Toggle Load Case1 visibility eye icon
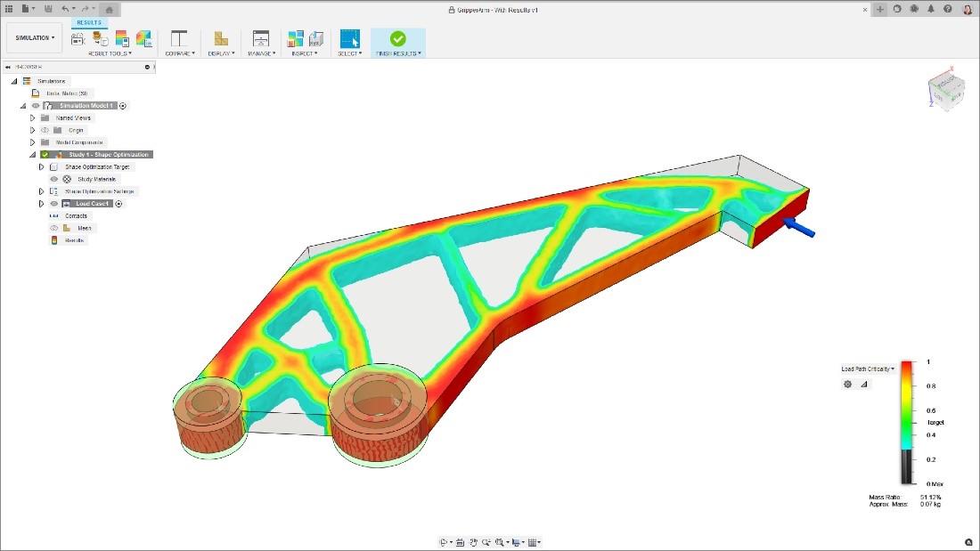Image resolution: width=980 pixels, height=551 pixels. tap(53, 202)
